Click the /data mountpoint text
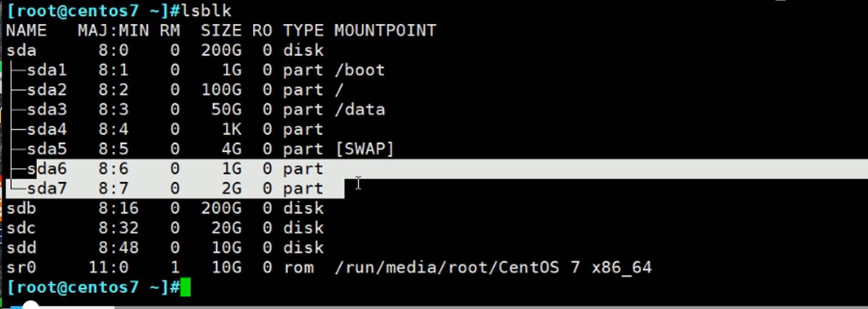868x309 pixels. [x=359, y=110]
